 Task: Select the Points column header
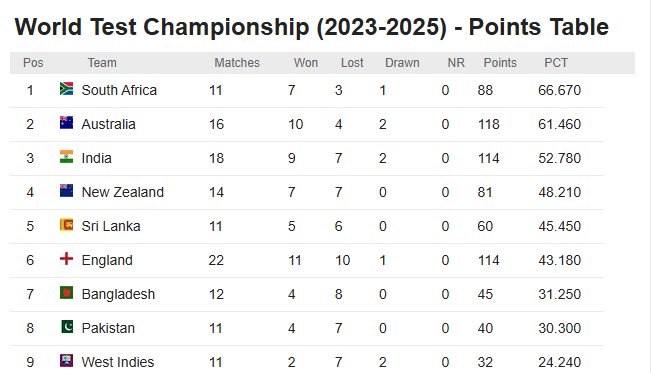[x=500, y=63]
